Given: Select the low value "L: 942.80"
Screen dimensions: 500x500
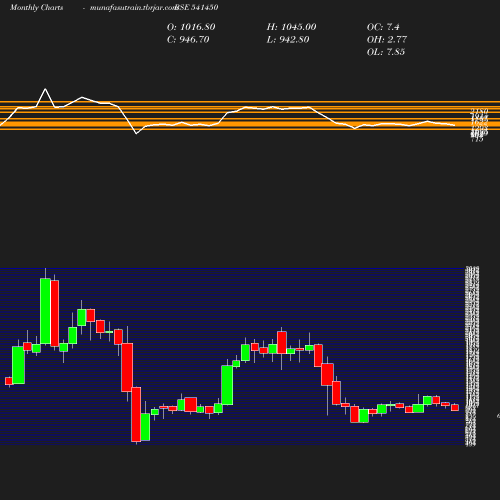Looking at the screenshot, I should pyautogui.click(x=288, y=40).
